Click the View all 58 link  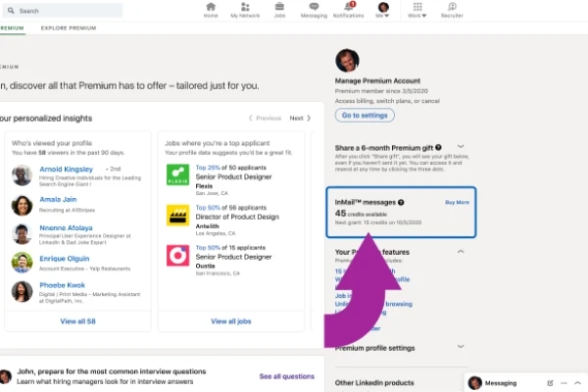click(78, 321)
